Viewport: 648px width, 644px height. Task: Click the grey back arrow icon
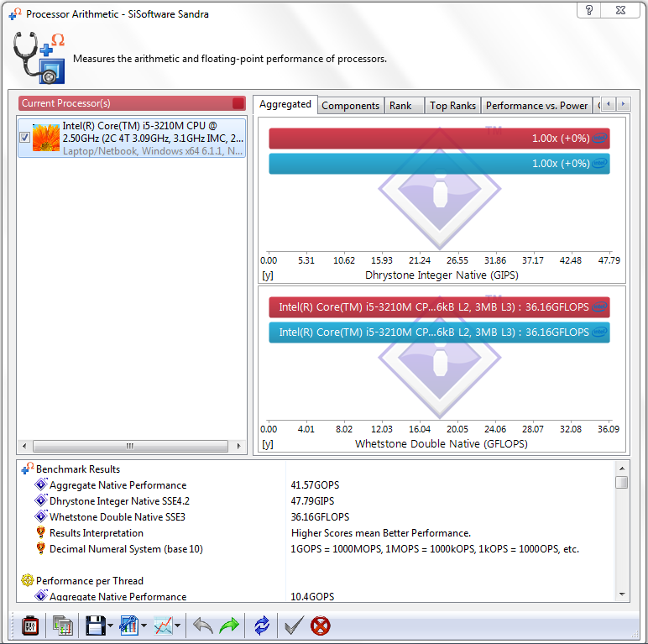pos(203,626)
